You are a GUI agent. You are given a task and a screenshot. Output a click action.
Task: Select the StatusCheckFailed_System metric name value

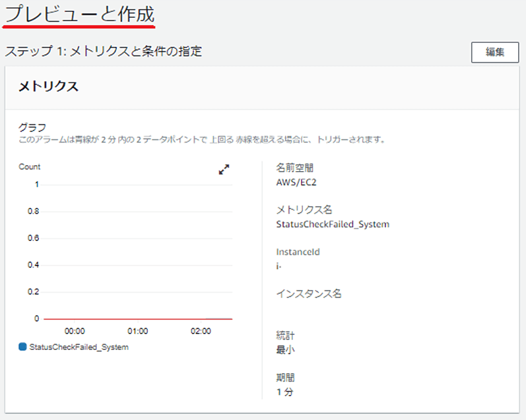333,225
